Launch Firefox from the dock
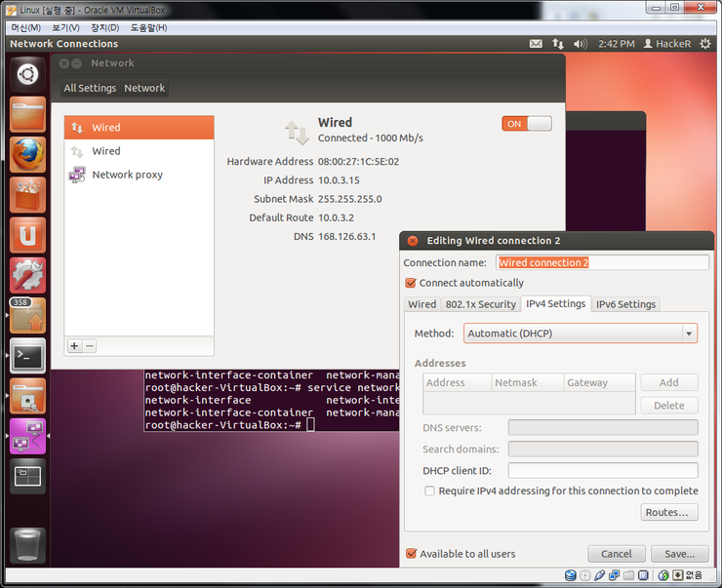 click(x=27, y=155)
